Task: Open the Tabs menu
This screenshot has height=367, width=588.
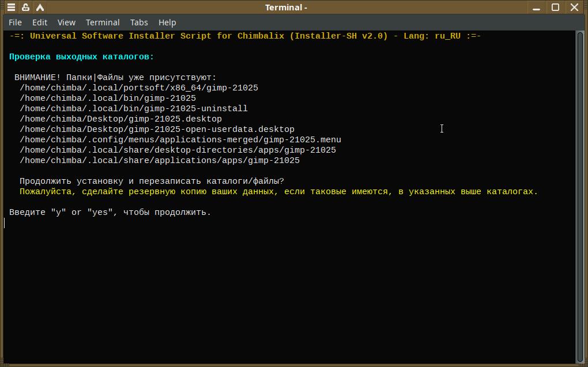Action: coord(139,22)
